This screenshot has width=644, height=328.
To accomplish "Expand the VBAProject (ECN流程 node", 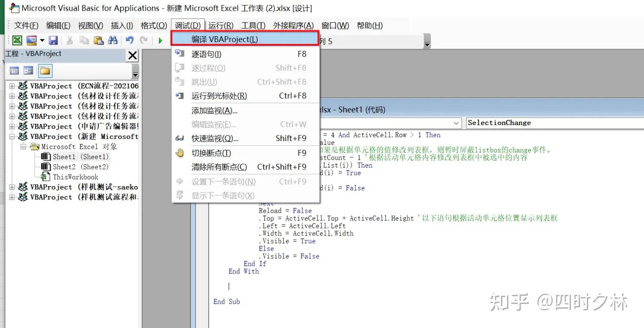I will [12, 86].
